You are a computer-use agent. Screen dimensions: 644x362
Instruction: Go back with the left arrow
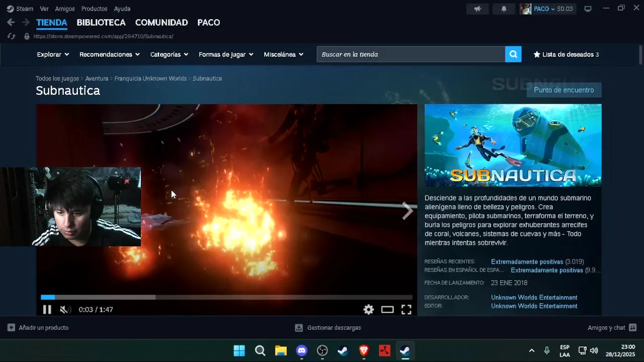click(x=11, y=22)
